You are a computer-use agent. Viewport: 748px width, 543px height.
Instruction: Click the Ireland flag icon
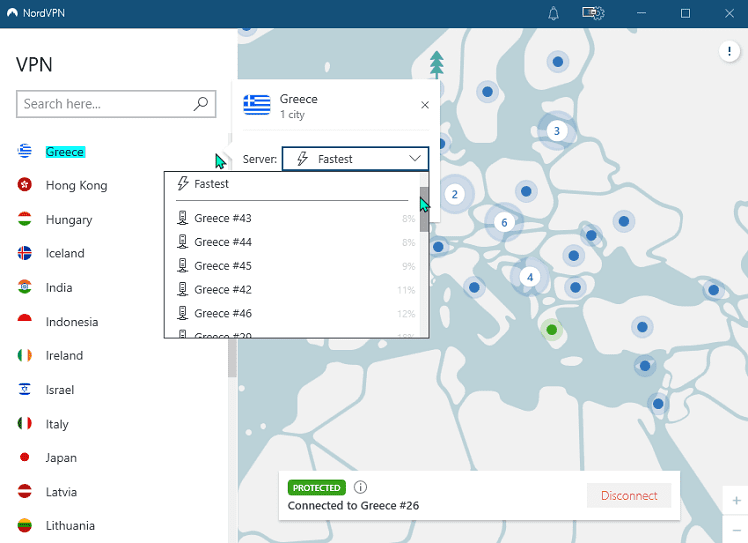tap(25, 355)
